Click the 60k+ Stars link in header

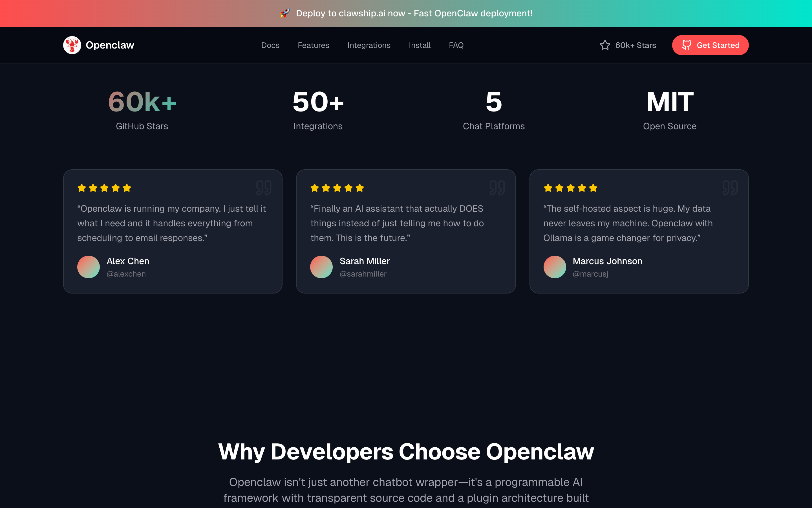coord(628,45)
